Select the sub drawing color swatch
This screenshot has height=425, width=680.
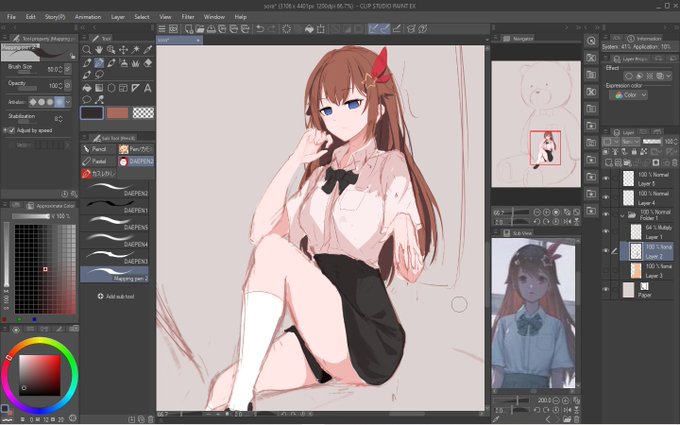pyautogui.click(x=118, y=113)
